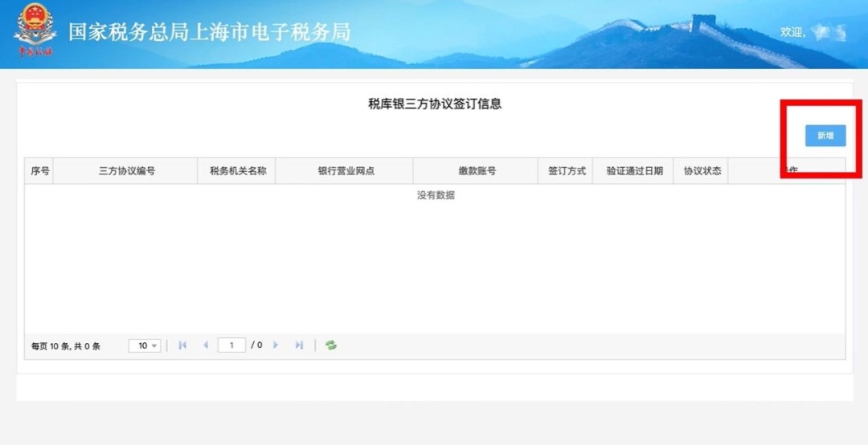Click the 签订方式 column header
This screenshot has width=868, height=445.
pos(567,171)
